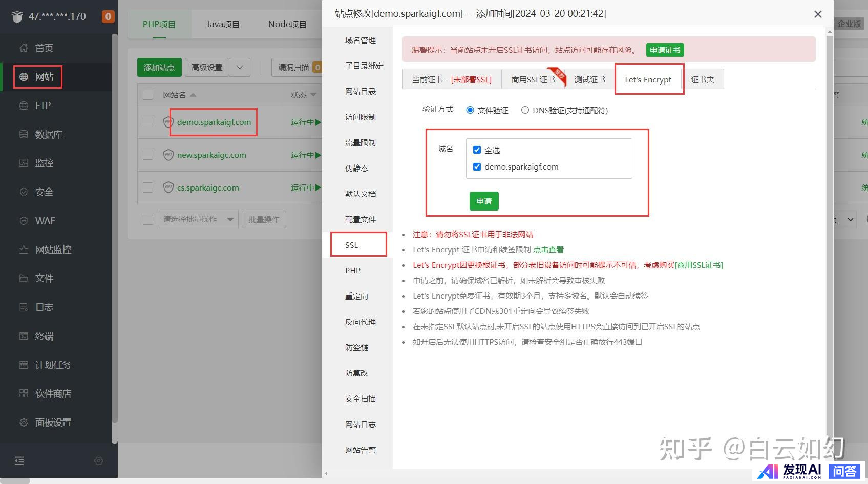Open the 终端 terminal icon in sidebar
Screen dimensions: 868x484
24,336
